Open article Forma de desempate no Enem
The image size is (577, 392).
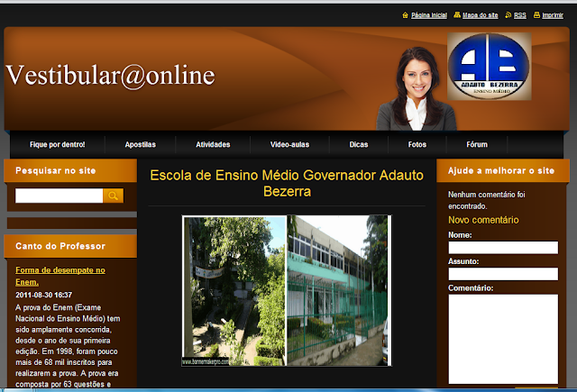tap(60, 276)
